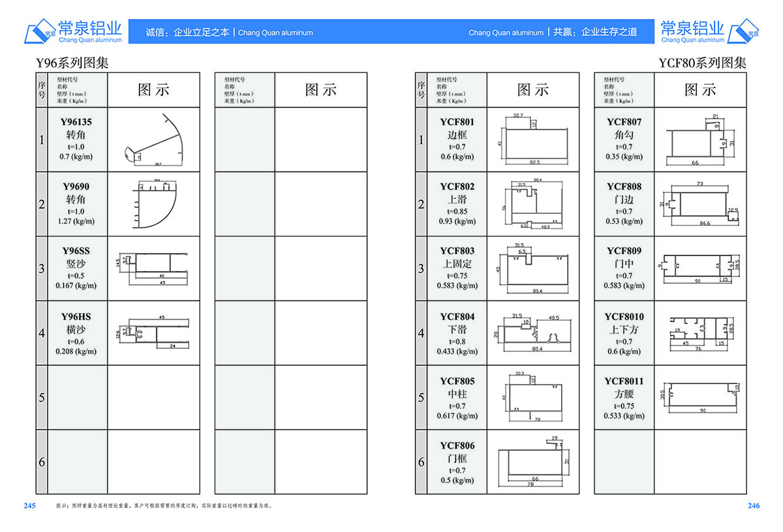Click page number 245
Viewport: 783px width, 532px height.
click(30, 505)
